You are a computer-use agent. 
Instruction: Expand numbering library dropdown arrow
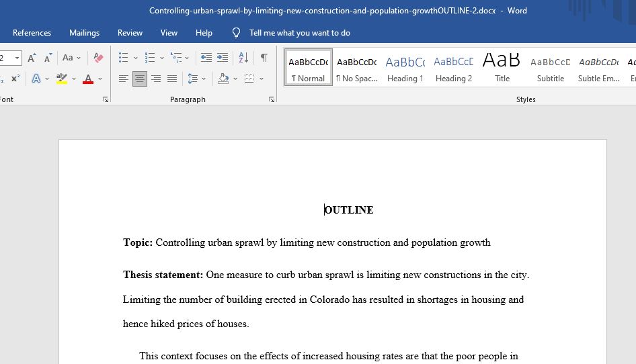coord(162,58)
